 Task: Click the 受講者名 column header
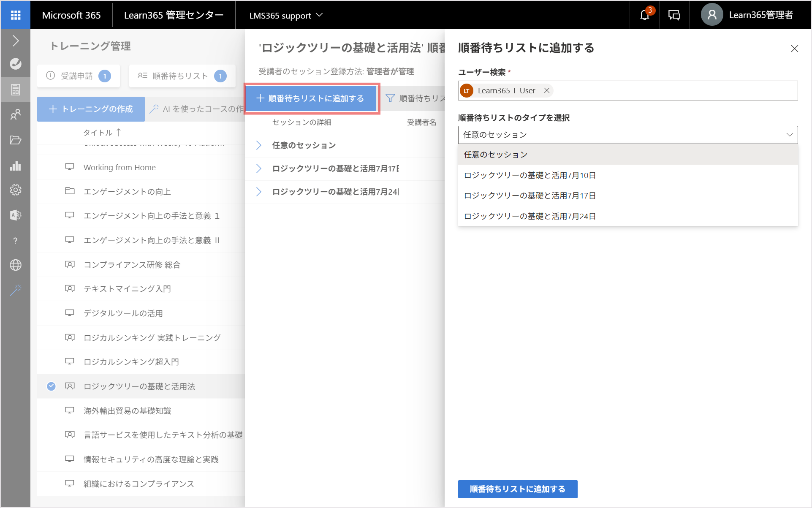421,122
